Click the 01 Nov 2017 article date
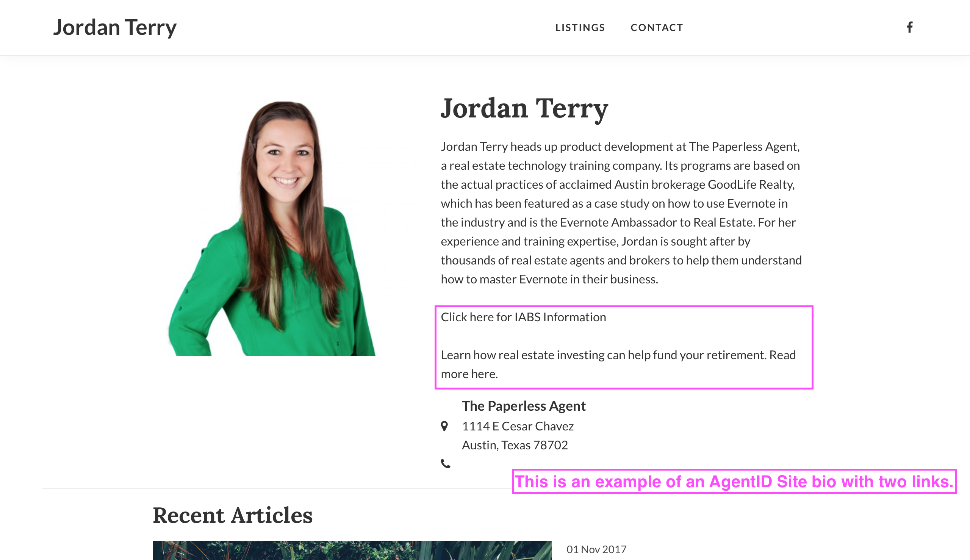 (x=596, y=549)
